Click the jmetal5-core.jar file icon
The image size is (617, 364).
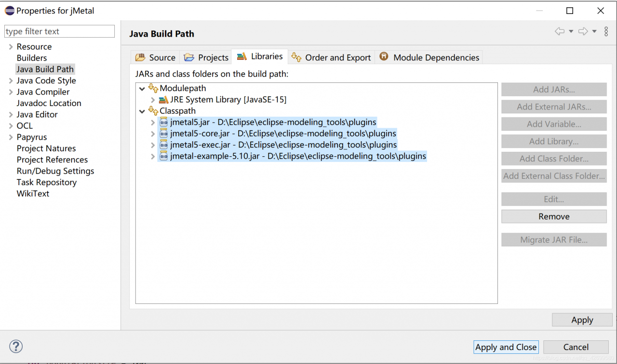coord(163,134)
